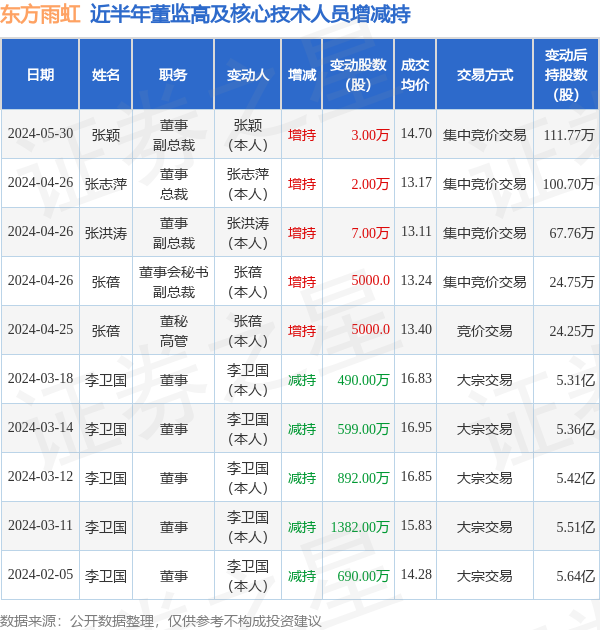This screenshot has height=630, width=600.
Task: Click the 变动股数(股) column header
Action: click(358, 75)
